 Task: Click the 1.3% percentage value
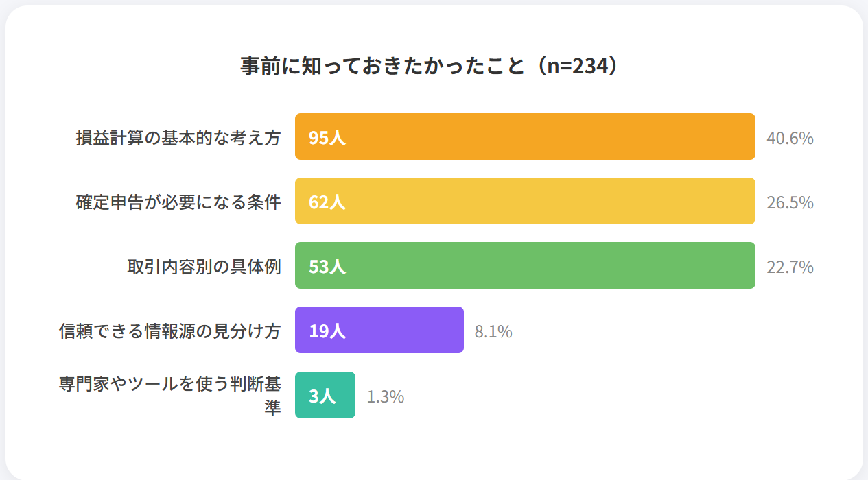tap(385, 396)
